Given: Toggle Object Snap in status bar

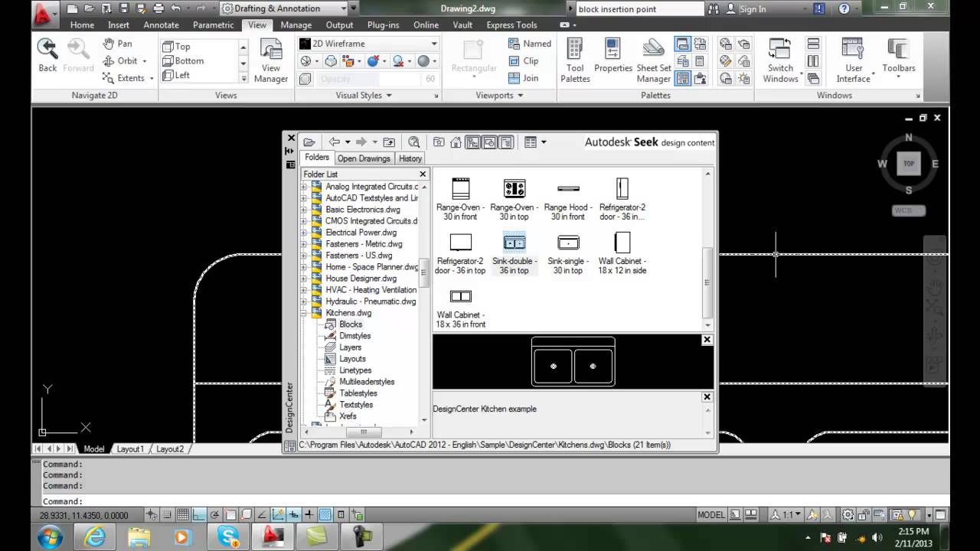Looking at the screenshot, I should (x=231, y=515).
